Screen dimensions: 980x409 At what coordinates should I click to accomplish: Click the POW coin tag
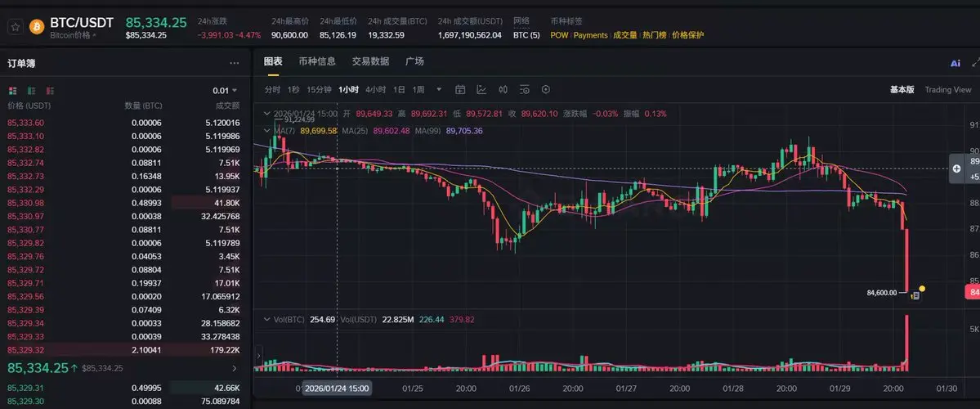[559, 35]
